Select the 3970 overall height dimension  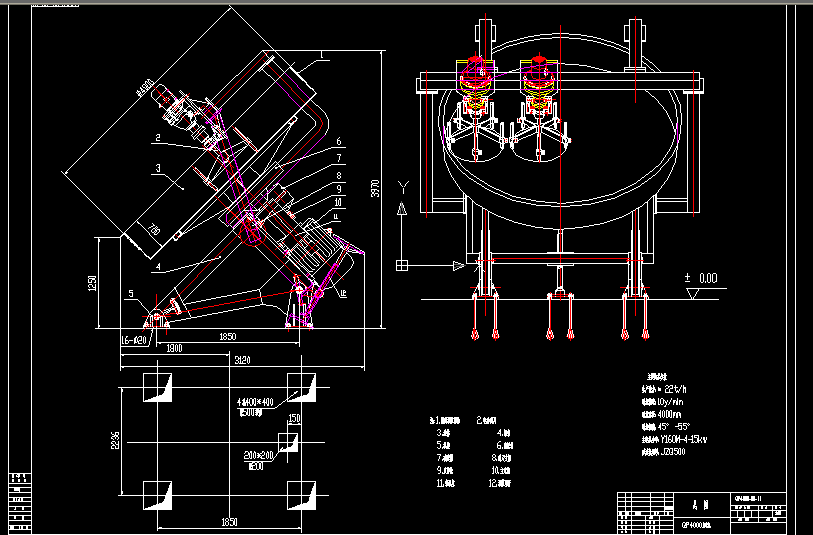(x=377, y=192)
